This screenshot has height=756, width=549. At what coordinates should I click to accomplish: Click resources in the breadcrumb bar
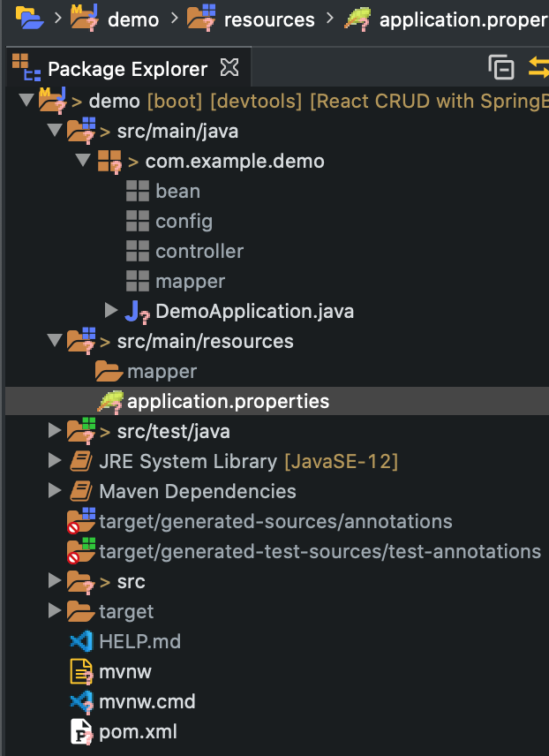coord(269,19)
